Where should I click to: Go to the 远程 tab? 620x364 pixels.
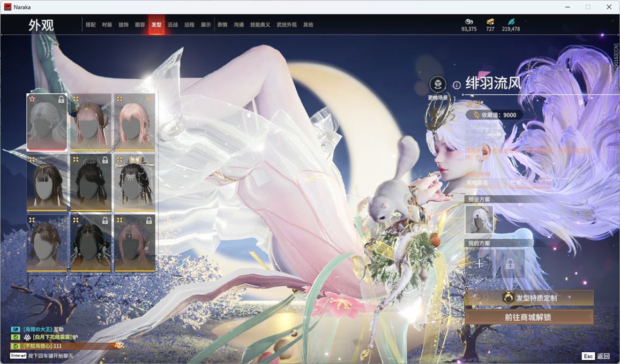click(189, 25)
